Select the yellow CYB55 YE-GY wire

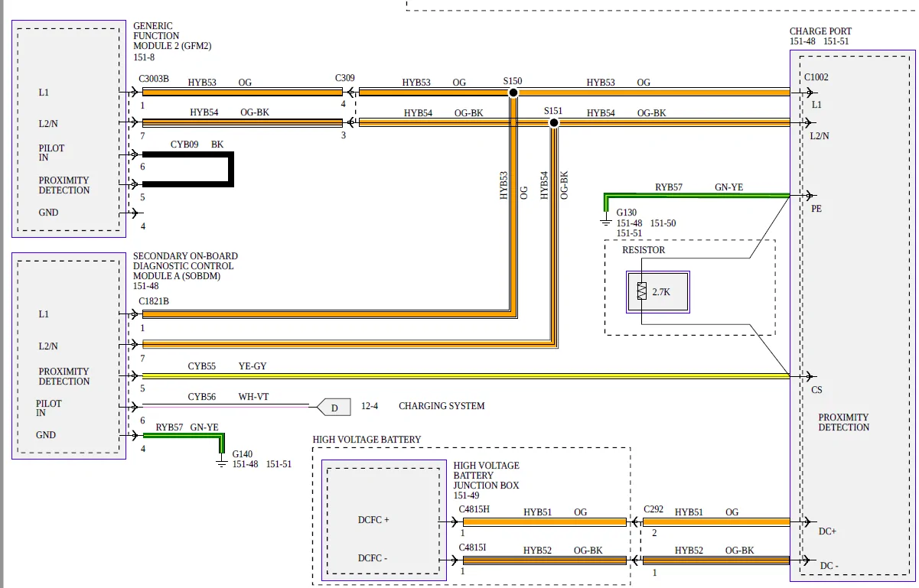459,375
